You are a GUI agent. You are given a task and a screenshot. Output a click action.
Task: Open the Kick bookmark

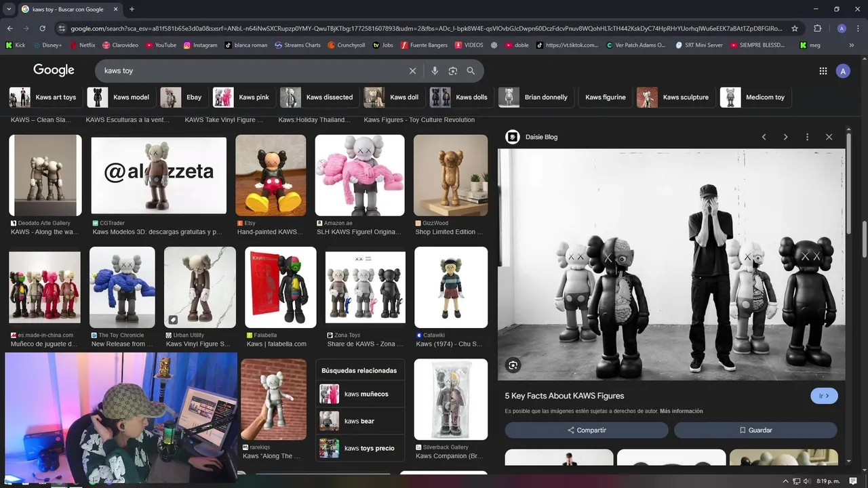(15, 45)
